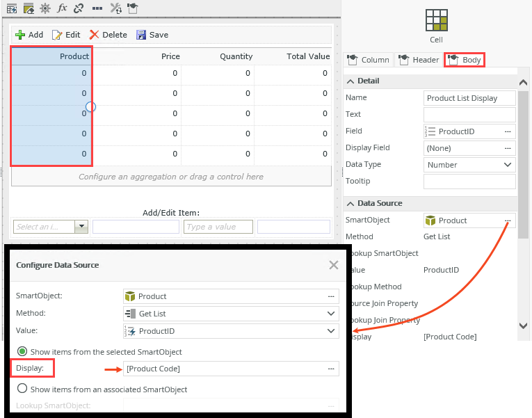Click the Cell grid icon in properties panel

coord(437,20)
